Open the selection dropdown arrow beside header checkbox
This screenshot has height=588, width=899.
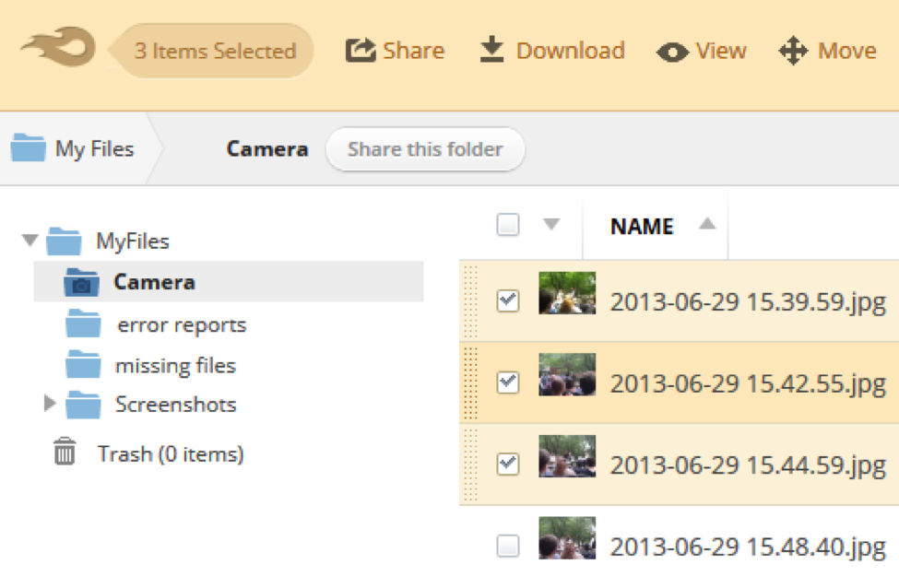point(550,224)
